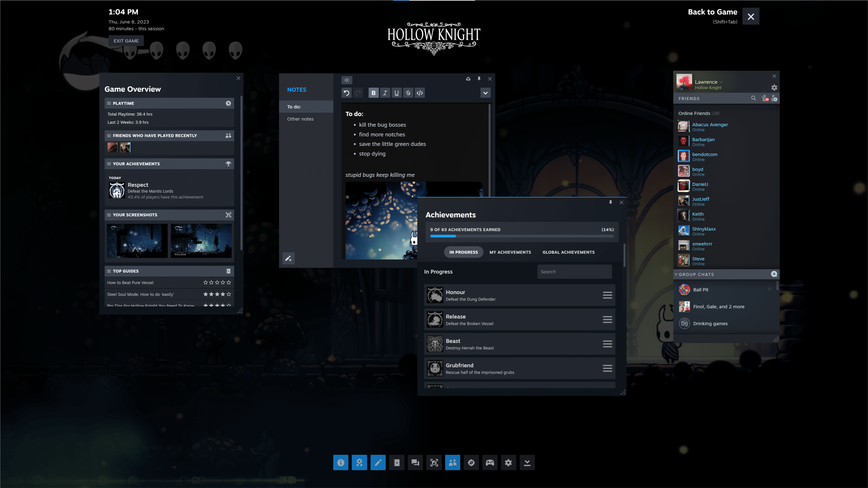Screen dimensions: 868x488
Task: Expand the Honour achievement details menu
Action: click(x=607, y=295)
